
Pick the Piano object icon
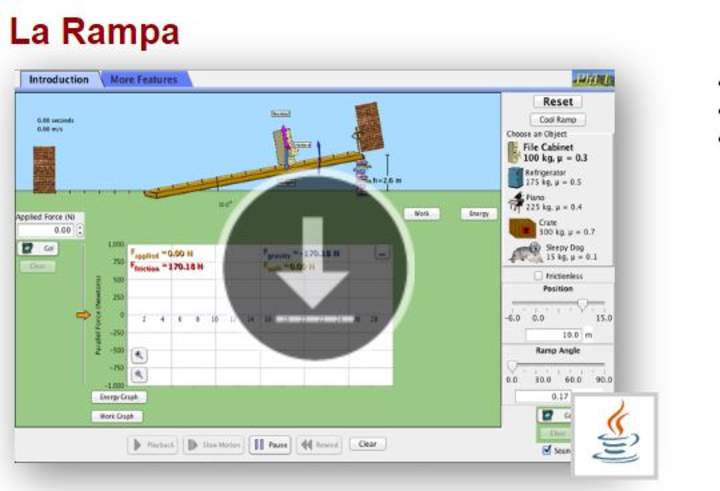click(x=516, y=202)
